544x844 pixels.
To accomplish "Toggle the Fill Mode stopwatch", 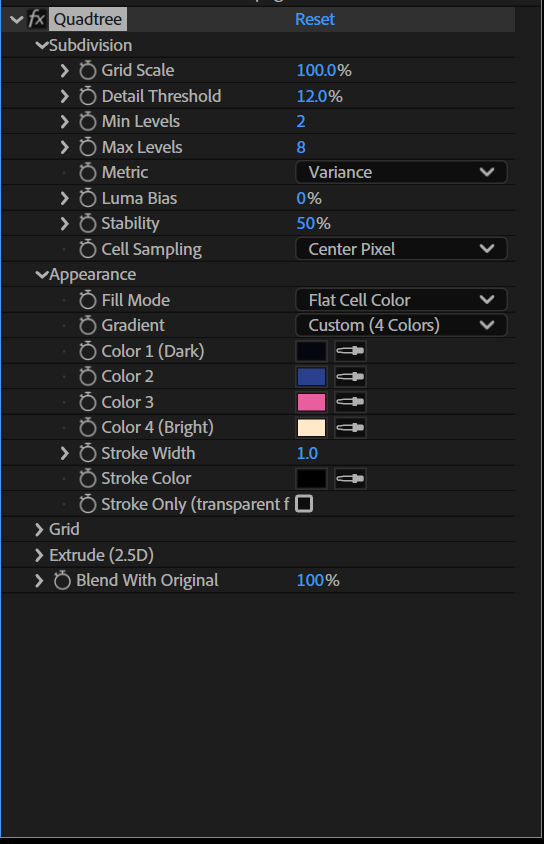I will pos(87,300).
